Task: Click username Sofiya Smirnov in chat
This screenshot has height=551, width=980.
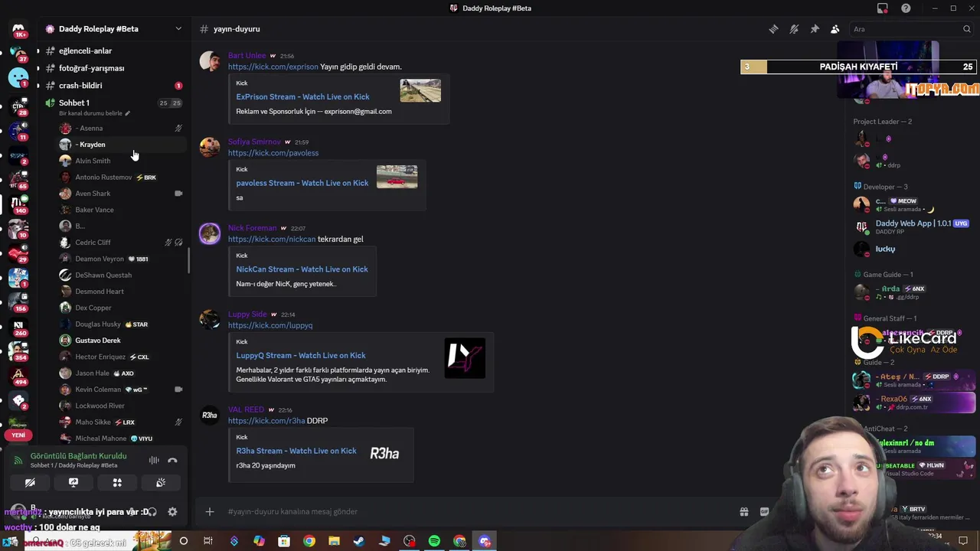Action: click(x=254, y=142)
